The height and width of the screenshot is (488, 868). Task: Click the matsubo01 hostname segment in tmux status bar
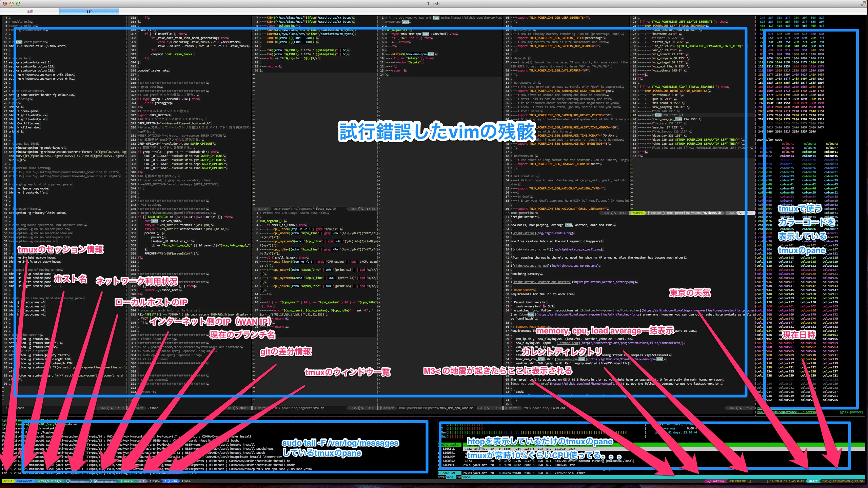(x=24, y=481)
